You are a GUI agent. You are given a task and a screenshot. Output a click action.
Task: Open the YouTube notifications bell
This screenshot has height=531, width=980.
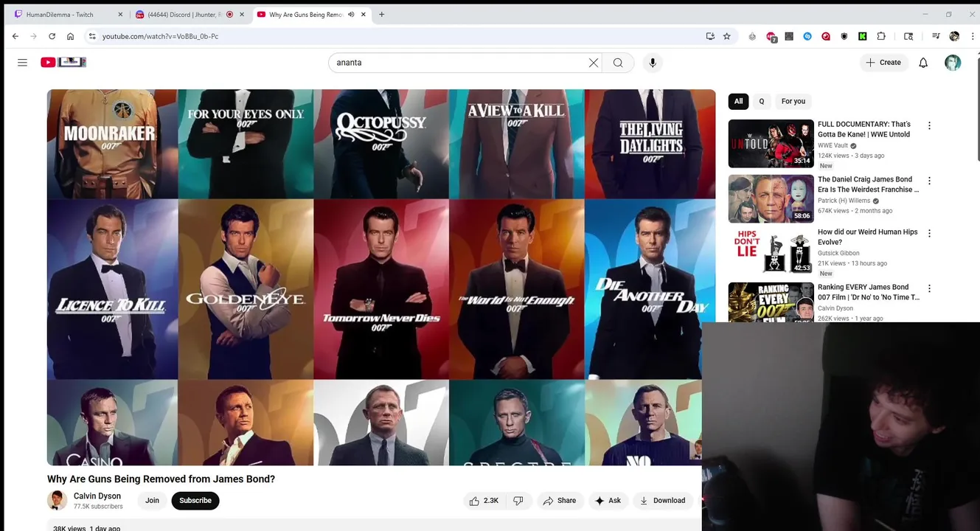923,63
